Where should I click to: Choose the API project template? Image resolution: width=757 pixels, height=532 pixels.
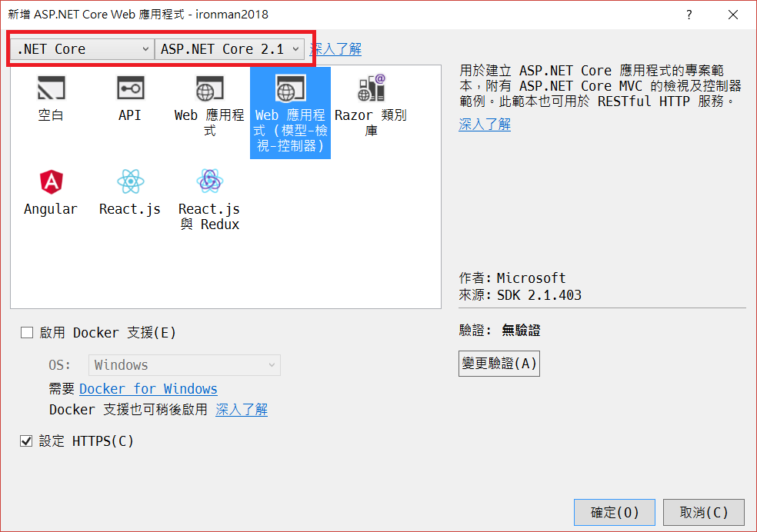click(x=130, y=98)
